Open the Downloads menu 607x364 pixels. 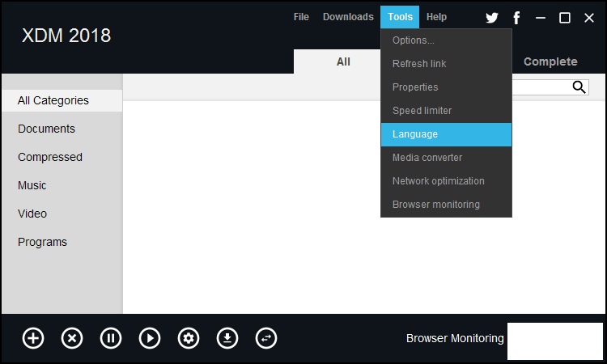pos(348,17)
